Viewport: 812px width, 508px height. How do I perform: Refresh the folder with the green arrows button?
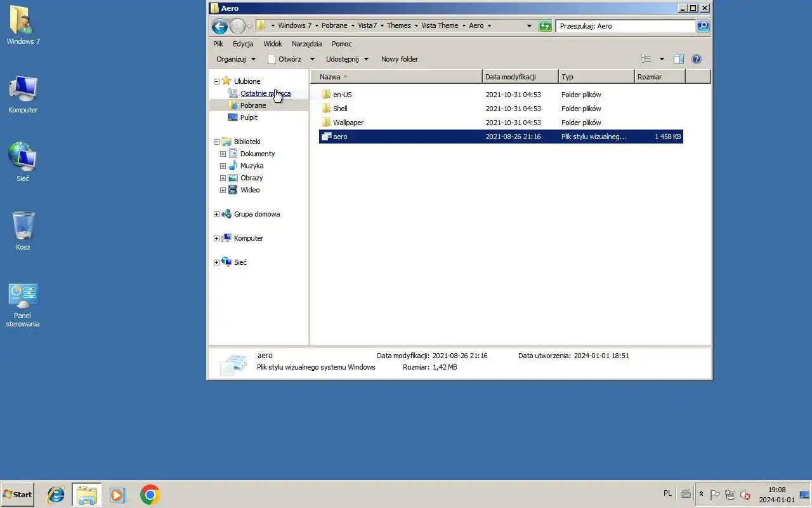point(545,26)
